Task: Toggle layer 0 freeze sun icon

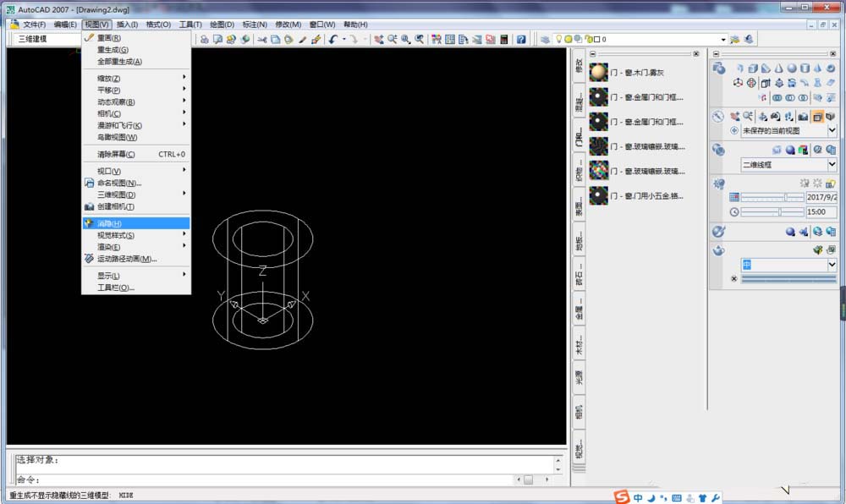Action: pyautogui.click(x=569, y=40)
